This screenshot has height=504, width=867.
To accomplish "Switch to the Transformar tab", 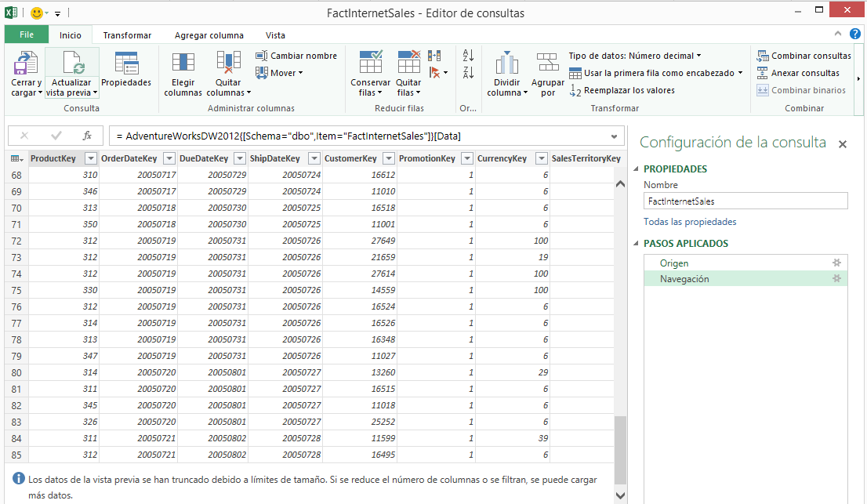I will [127, 35].
